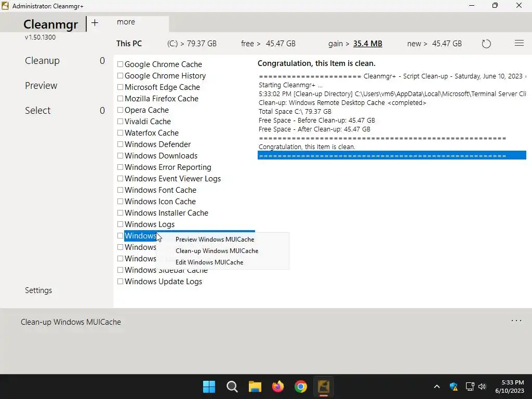Tick Waterfox Cache checkbox
532x399 pixels.
[120, 132]
